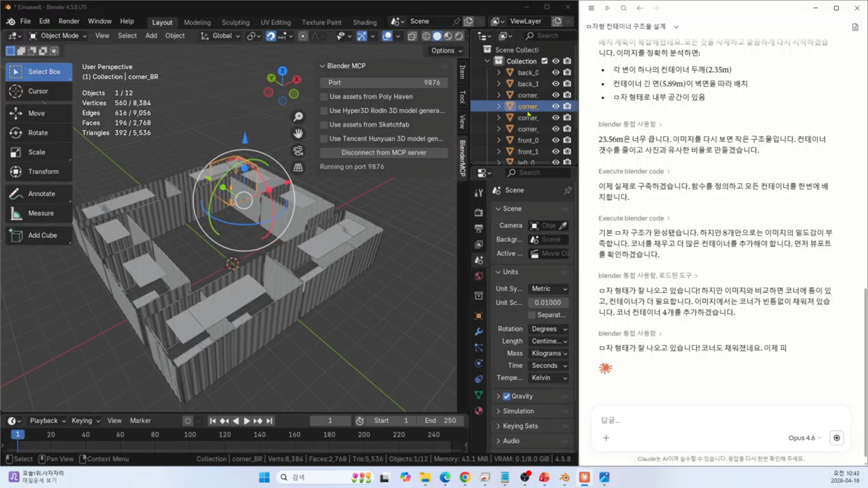This screenshot has height=488, width=868.
Task: Hide front_0 object in viewport
Action: (x=556, y=140)
